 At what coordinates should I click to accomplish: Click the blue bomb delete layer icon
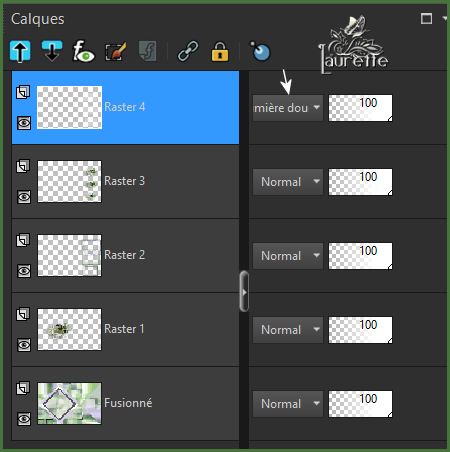point(260,51)
